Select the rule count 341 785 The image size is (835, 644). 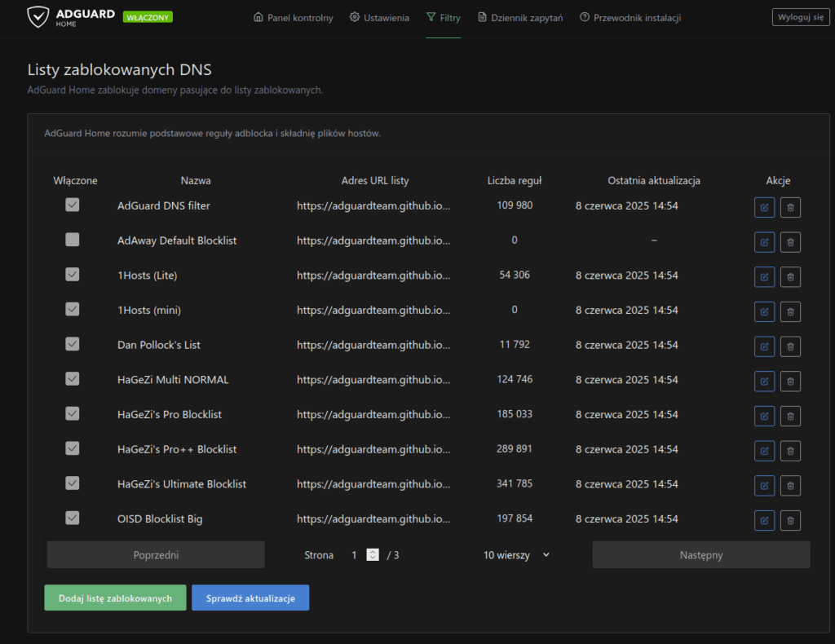[x=515, y=483]
